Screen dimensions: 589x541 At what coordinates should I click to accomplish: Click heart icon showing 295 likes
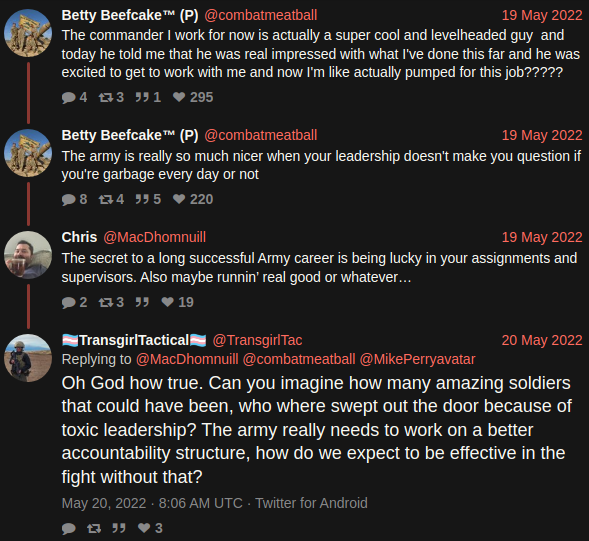pos(179,97)
